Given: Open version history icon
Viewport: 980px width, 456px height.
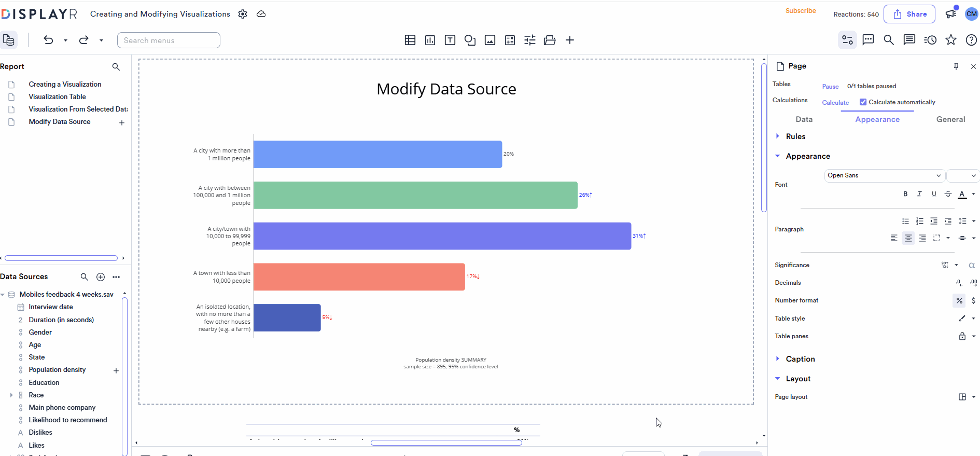Looking at the screenshot, I should pos(930,40).
